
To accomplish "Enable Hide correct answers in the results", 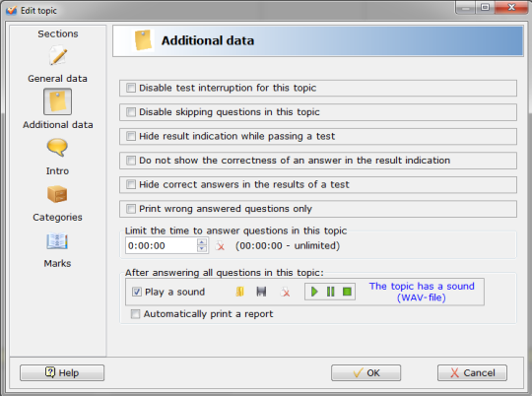I will click(x=131, y=184).
